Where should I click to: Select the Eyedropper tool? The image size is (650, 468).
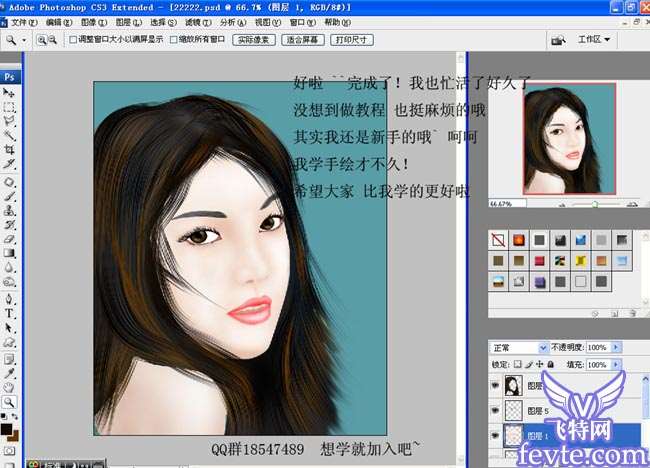9,373
